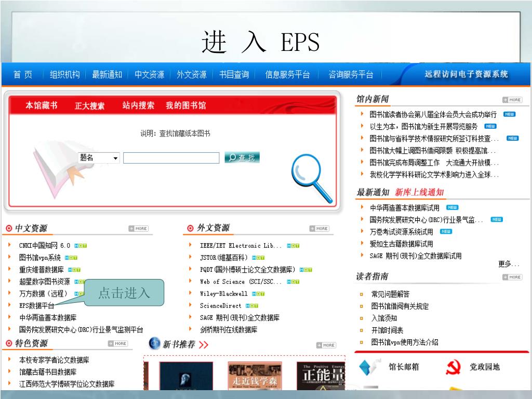Open 本校专家学者论文数据库 link
This screenshot has width=532, height=399.
point(54,360)
